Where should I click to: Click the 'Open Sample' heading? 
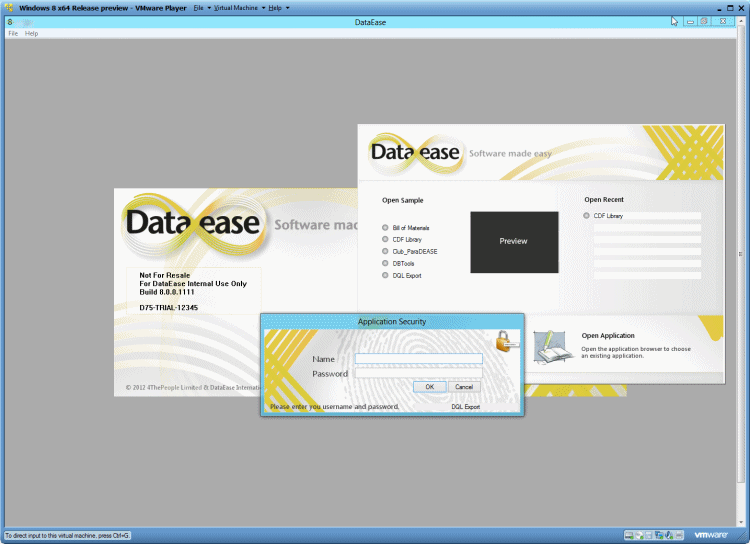pyautogui.click(x=403, y=200)
